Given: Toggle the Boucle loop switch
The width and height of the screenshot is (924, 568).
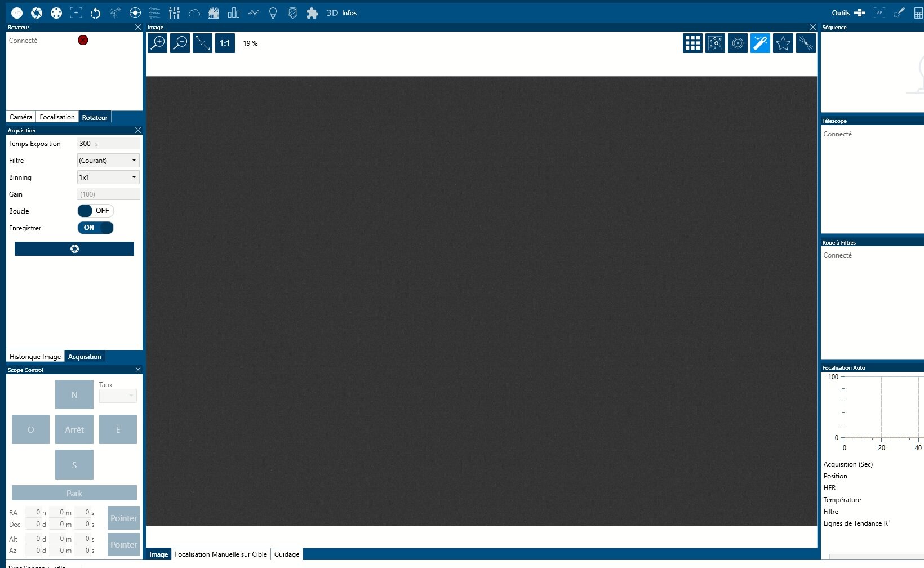Looking at the screenshot, I should click(x=96, y=211).
